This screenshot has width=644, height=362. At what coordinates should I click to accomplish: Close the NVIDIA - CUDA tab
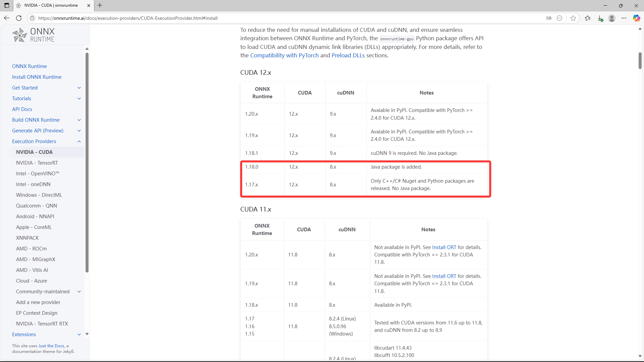(89, 5)
